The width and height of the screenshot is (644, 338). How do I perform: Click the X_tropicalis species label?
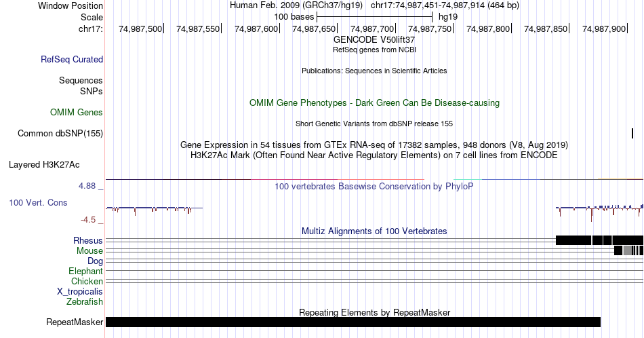click(x=80, y=292)
